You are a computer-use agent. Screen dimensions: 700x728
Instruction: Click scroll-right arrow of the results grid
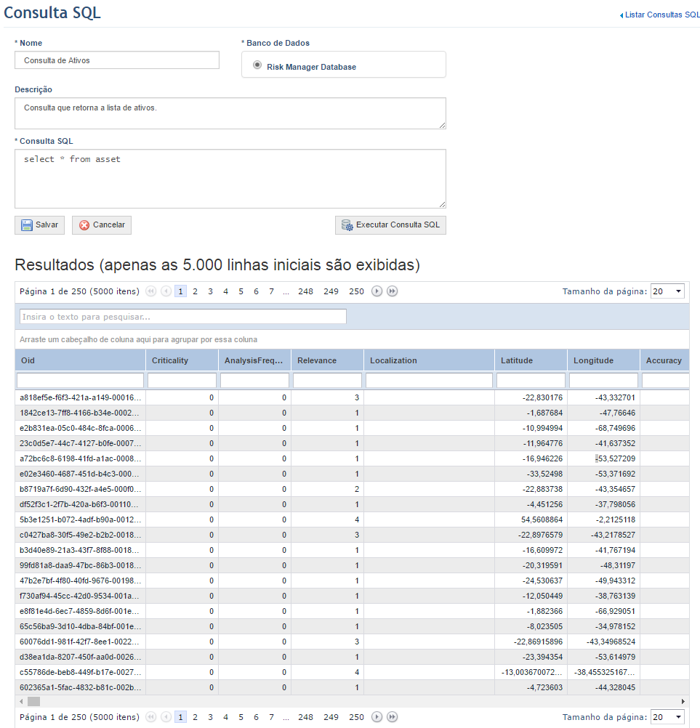click(683, 701)
